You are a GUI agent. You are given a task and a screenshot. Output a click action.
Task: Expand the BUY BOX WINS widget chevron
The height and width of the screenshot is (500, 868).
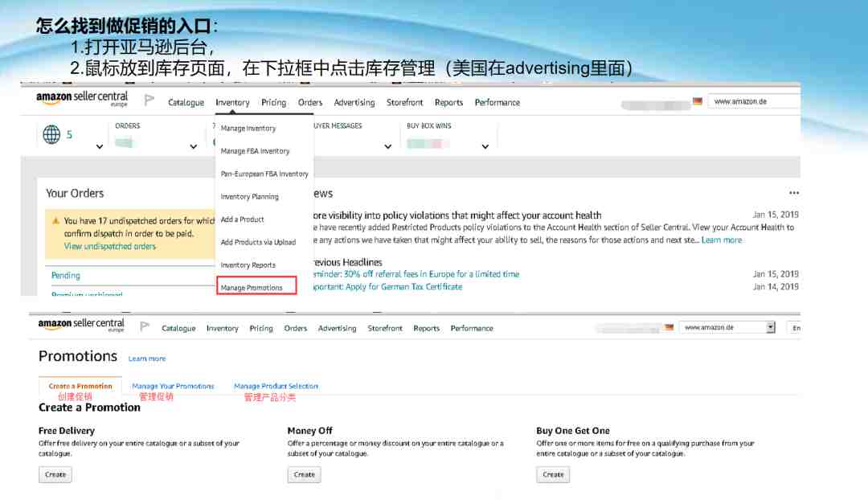[485, 147]
